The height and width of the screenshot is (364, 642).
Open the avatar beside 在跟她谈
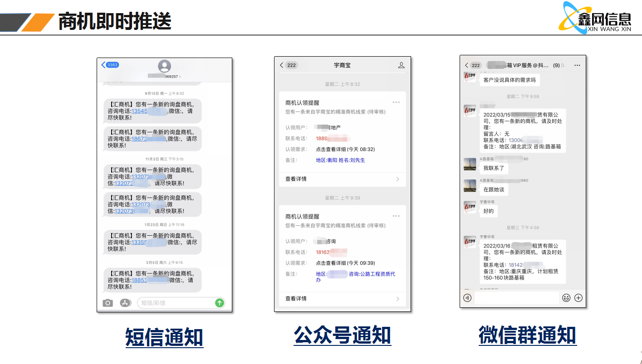(470, 185)
